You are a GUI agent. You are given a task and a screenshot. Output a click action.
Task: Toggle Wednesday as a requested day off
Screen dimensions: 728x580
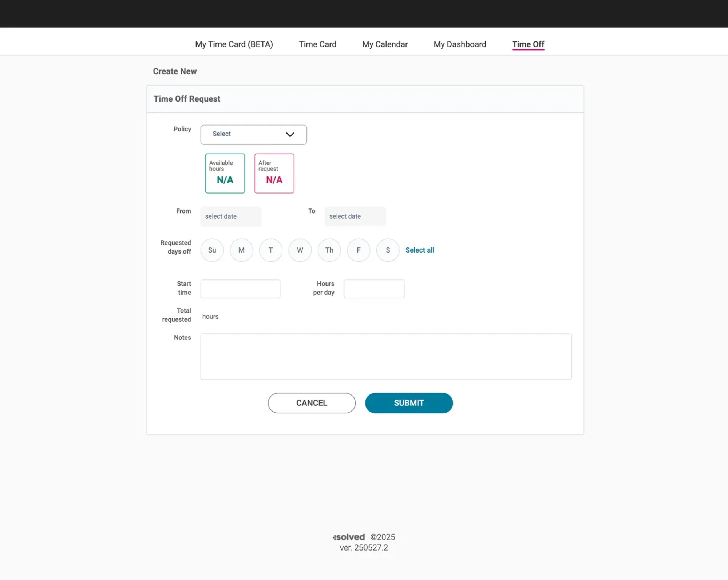(300, 250)
